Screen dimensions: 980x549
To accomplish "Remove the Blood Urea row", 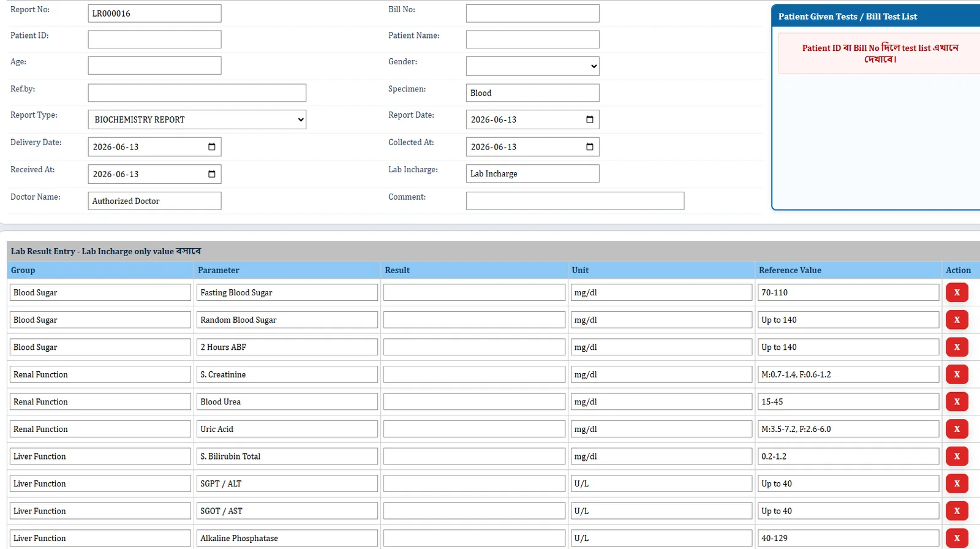I will point(957,401).
